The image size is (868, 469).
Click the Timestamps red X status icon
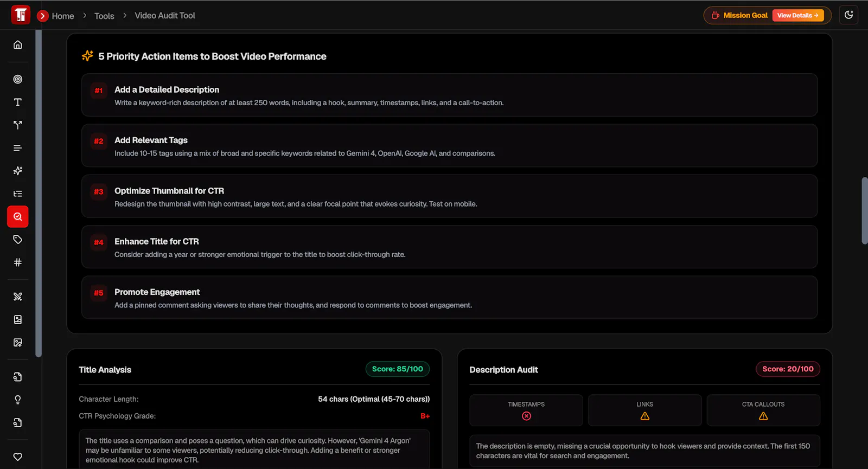pos(526,416)
